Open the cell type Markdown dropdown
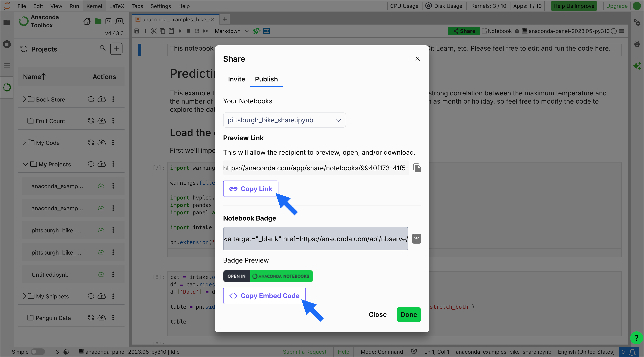Viewport: 644px width, 357px height. click(x=232, y=31)
